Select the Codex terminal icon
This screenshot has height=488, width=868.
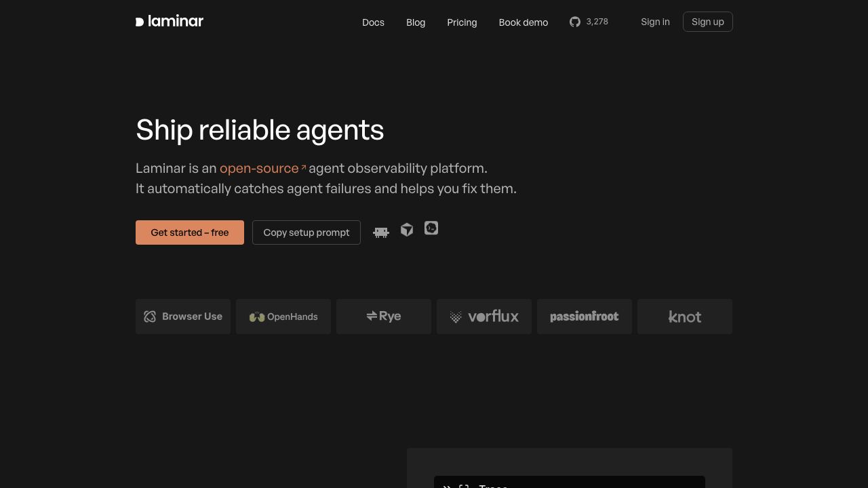(431, 228)
